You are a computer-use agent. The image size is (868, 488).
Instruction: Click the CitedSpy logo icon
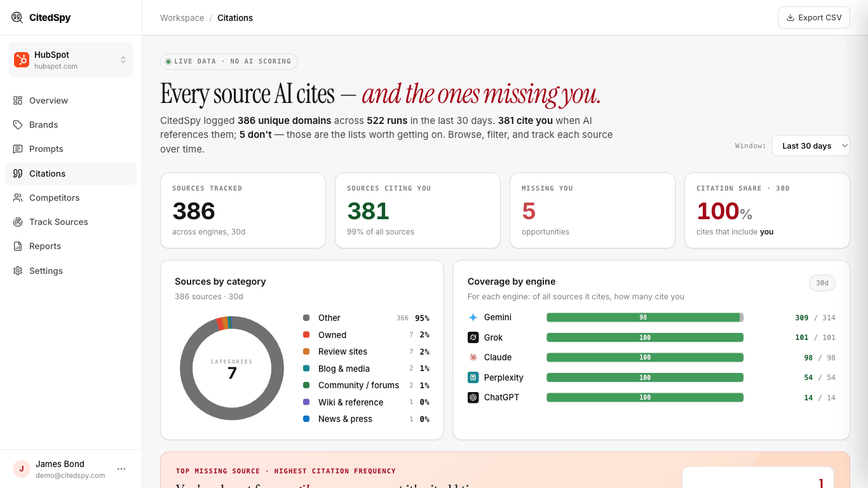[x=17, y=17]
